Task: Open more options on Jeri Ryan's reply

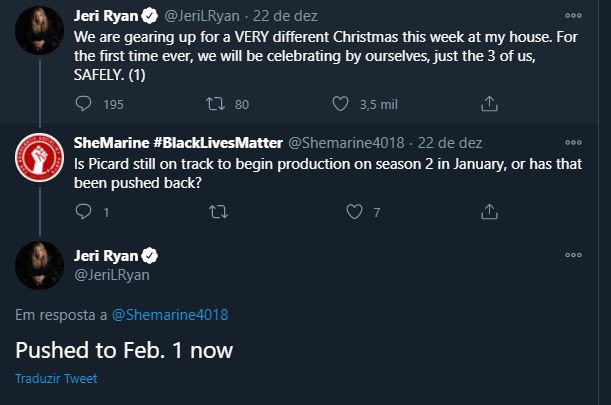Action: 573,255
